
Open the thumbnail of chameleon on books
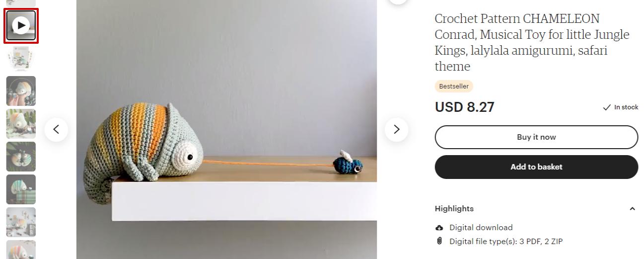pos(21,189)
